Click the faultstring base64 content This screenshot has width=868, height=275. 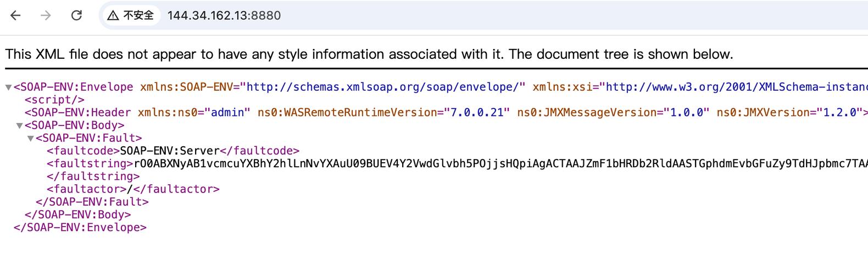(x=501, y=163)
